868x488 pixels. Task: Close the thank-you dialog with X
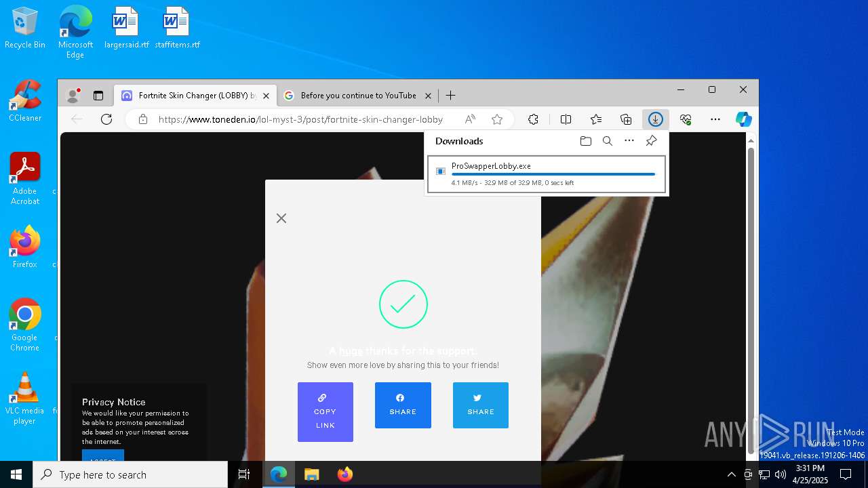click(x=281, y=218)
